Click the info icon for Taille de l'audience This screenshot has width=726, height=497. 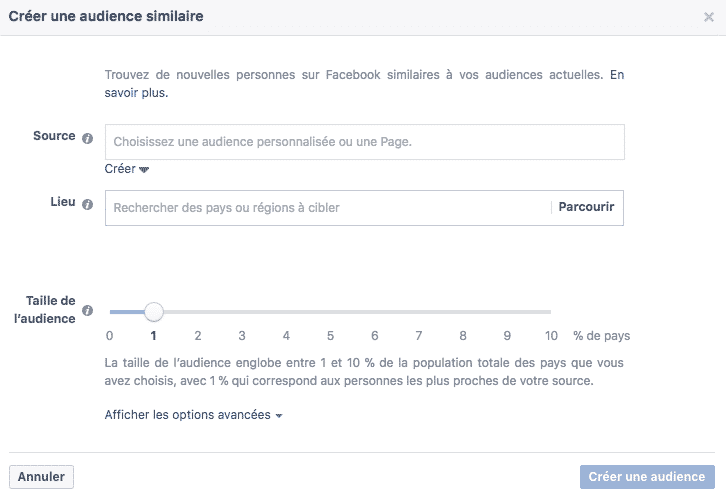click(88, 310)
